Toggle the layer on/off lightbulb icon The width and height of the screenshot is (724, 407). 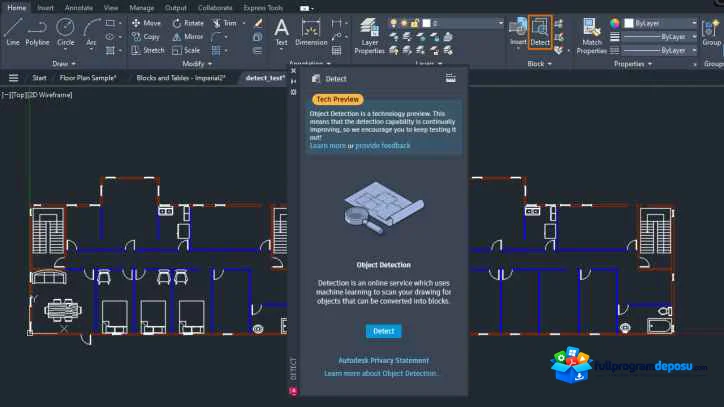pyautogui.click(x=393, y=23)
